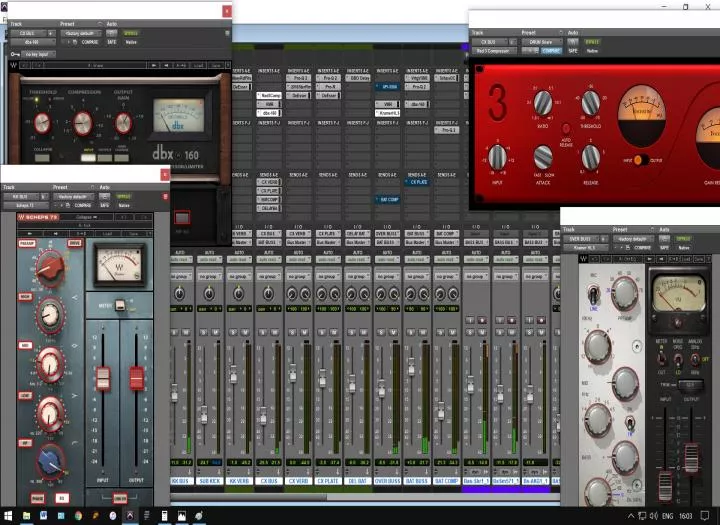Viewport: 720px width, 525px height.
Task: Click the CX BUS pan knob
Action: click(x=268, y=293)
